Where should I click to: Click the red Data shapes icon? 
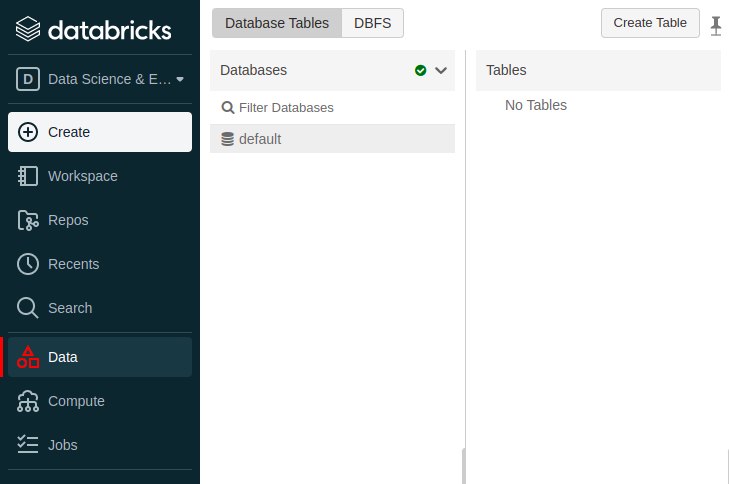[x=28, y=357]
